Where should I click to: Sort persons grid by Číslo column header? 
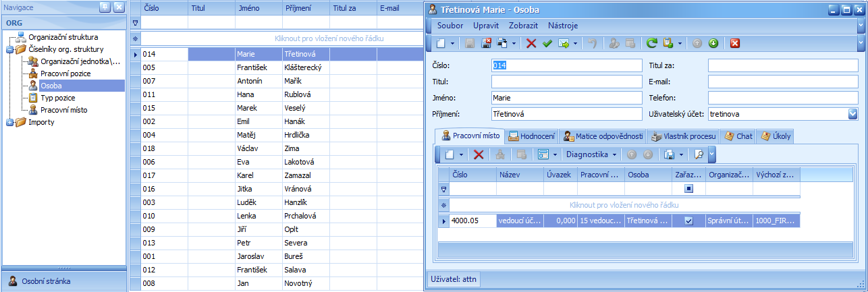(x=164, y=8)
